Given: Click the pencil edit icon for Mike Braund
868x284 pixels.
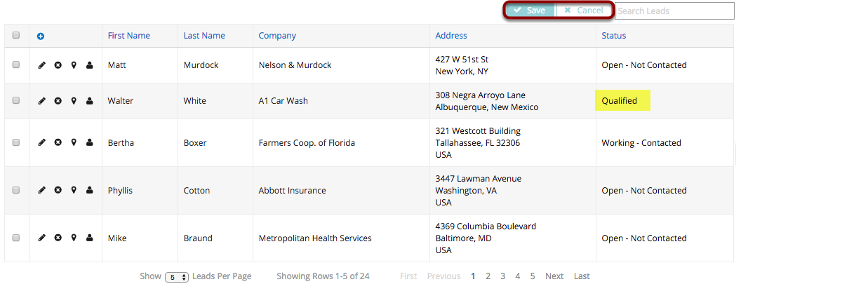Looking at the screenshot, I should pos(42,238).
